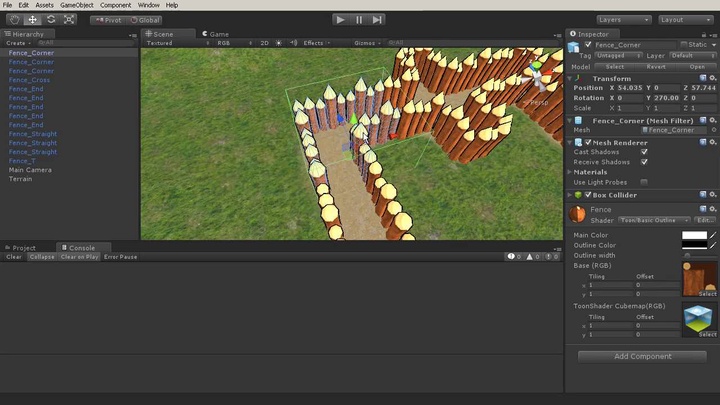The image size is (720, 405).
Task: Switch to the Project tab
Action: point(23,247)
